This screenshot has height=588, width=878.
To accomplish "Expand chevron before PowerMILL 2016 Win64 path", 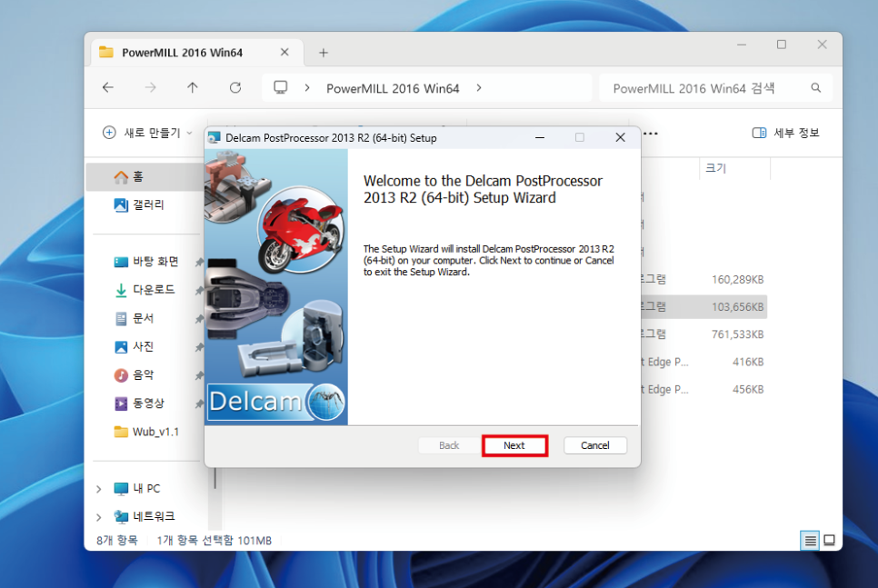I will (307, 88).
